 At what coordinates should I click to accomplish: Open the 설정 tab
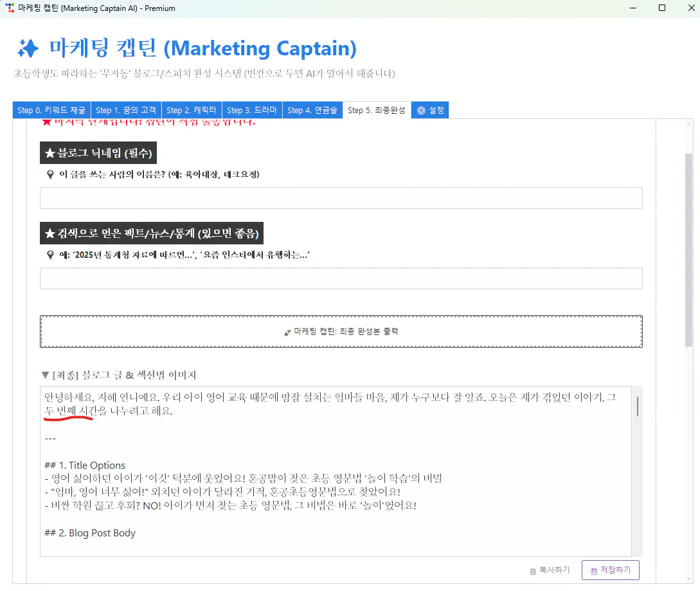[x=429, y=110]
